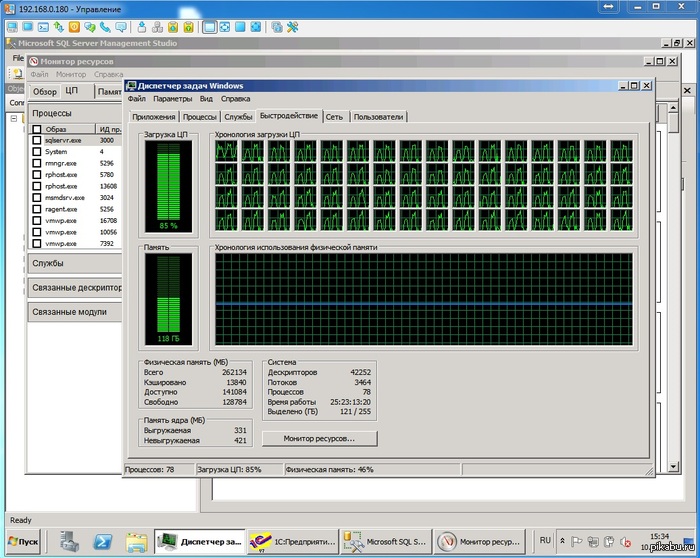700x558 pixels.
Task: Open Файл menu in Resource Monitor
Action: coord(39,75)
